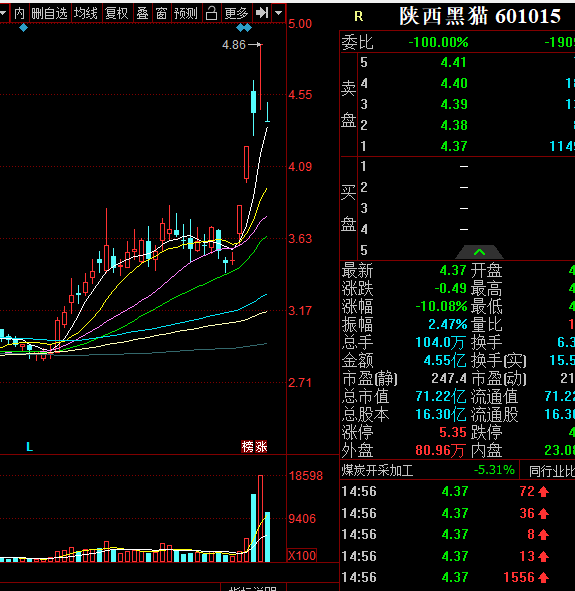Click the 卖盘 sell side label
The height and width of the screenshot is (591, 575).
point(349,104)
